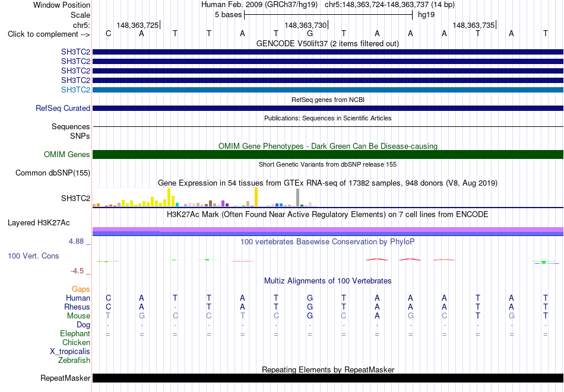
Task: Click the '4.88 _' upper scale value
Action: click(80, 241)
